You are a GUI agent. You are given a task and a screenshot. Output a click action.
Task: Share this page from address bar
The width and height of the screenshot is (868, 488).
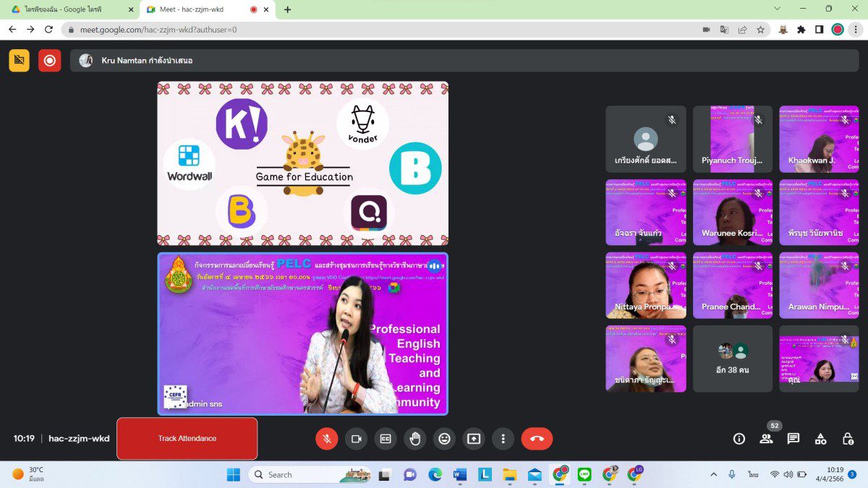click(742, 30)
